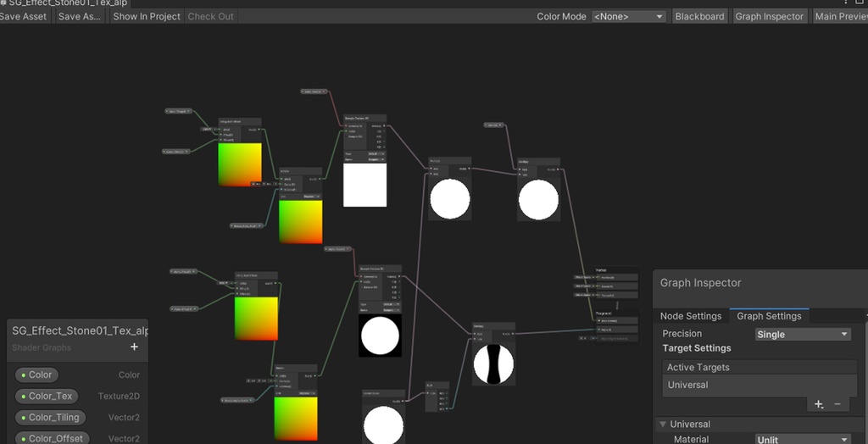The height and width of the screenshot is (444, 868).
Task: Open Object Space dropdown beside Position block
Action: [x=583, y=277]
